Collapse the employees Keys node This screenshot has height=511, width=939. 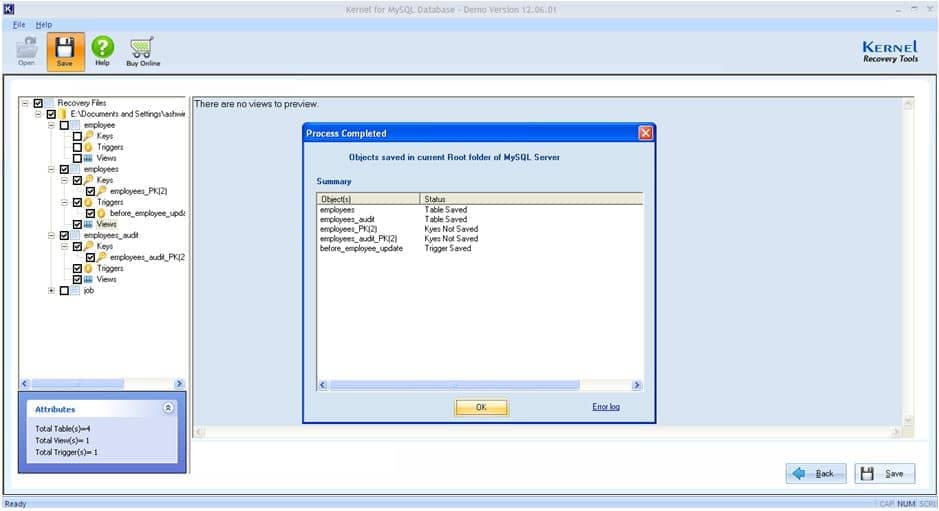(x=64, y=180)
